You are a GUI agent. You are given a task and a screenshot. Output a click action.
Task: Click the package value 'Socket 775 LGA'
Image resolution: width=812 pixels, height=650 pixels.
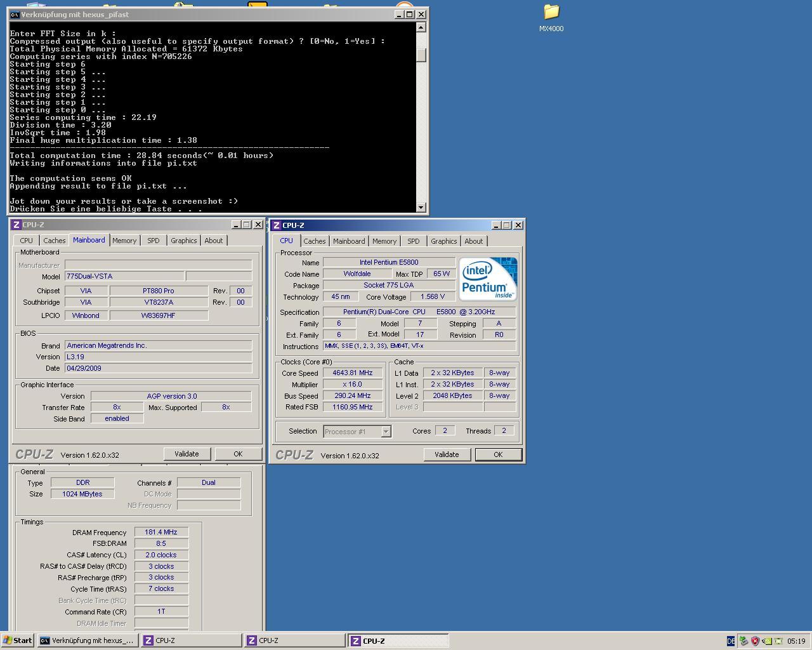pyautogui.click(x=389, y=285)
